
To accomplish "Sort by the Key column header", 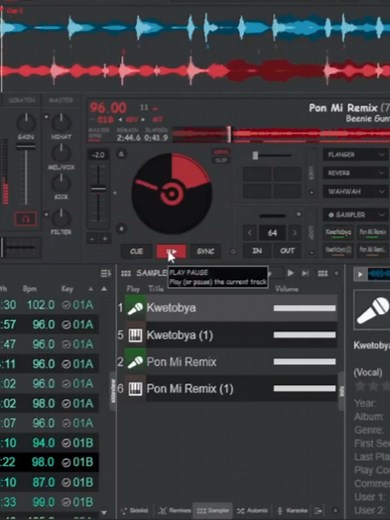I will pos(67,289).
